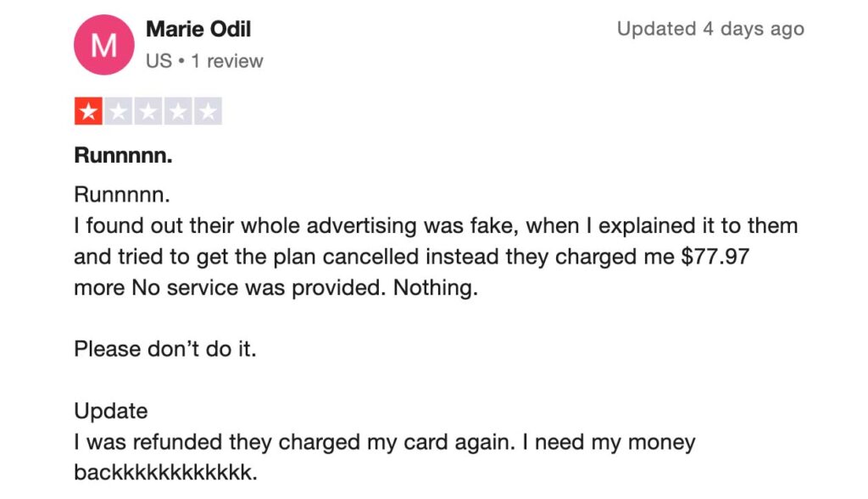Open Marie Odil's reviewer profile name
Screen dimensions: 868x499
[198, 29]
